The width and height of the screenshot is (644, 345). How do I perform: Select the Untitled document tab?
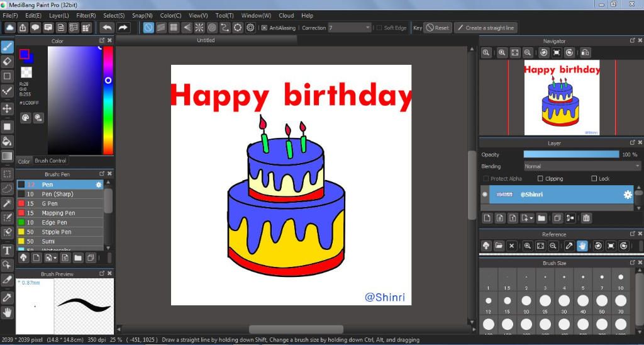[206, 40]
